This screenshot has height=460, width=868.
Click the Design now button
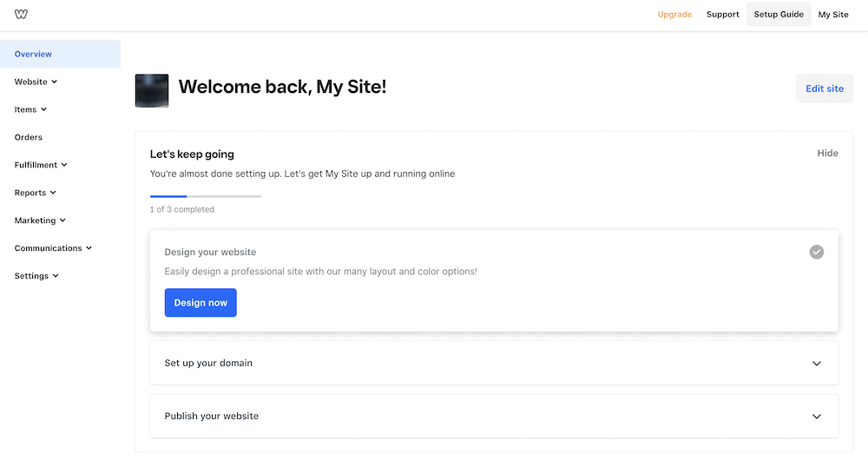click(201, 303)
